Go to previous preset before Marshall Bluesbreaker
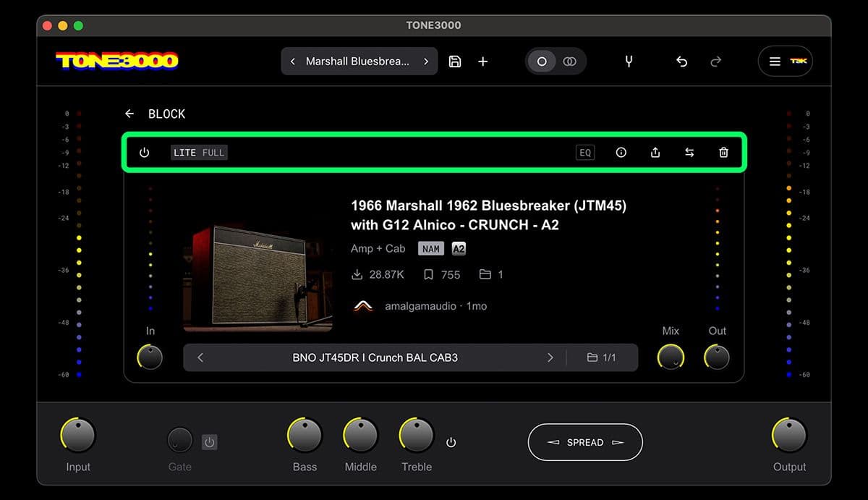 click(x=292, y=62)
